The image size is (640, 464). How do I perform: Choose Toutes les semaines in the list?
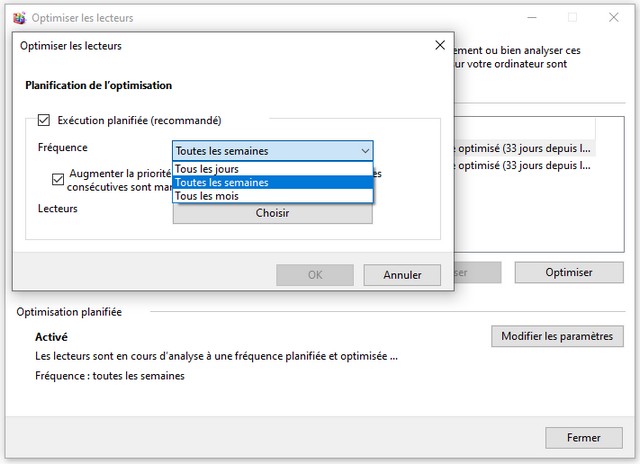coord(273,182)
